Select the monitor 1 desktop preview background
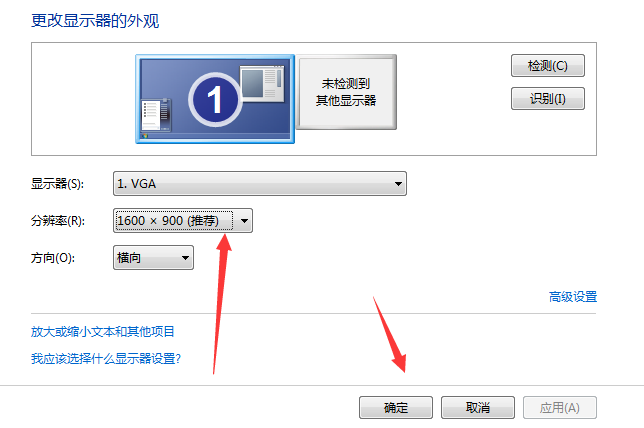 tap(215, 99)
